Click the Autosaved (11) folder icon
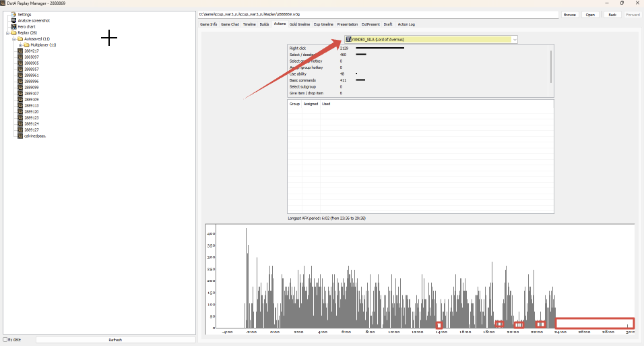The image size is (644, 346). pos(20,38)
